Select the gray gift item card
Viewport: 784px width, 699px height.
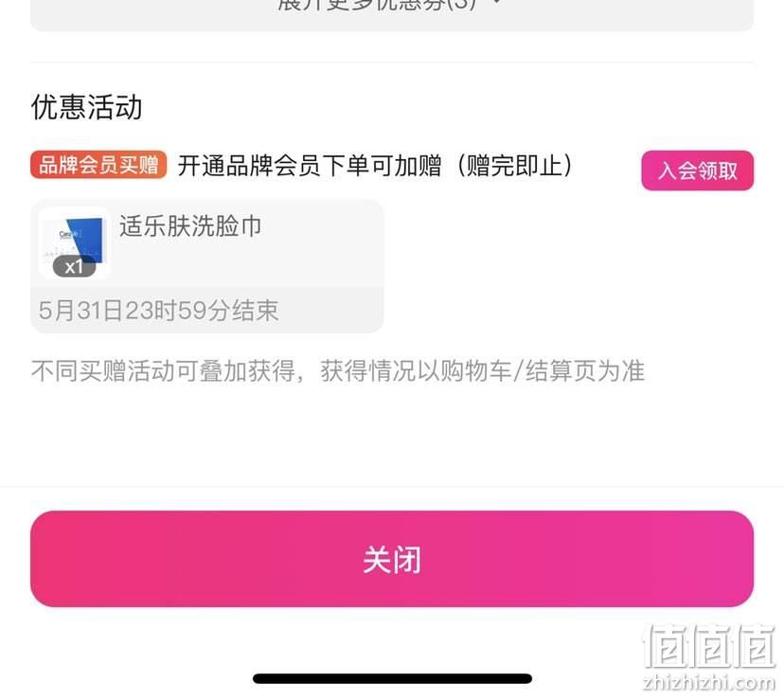click(207, 266)
